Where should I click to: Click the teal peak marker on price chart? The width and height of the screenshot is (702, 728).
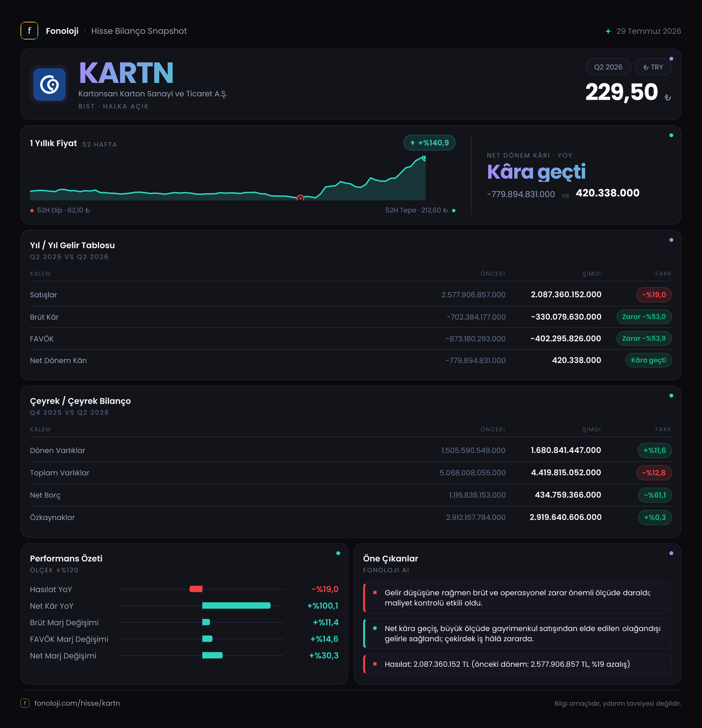424,158
